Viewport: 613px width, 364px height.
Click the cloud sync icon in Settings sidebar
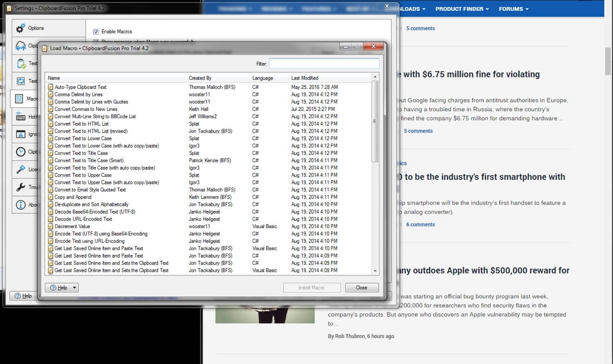click(x=21, y=46)
